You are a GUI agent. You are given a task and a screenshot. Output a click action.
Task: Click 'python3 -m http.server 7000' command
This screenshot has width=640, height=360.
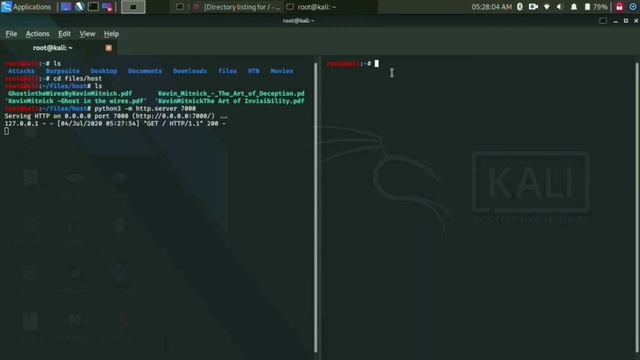[x=145, y=109]
